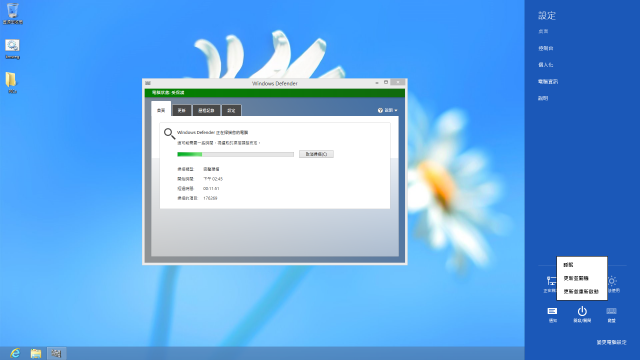Expand the help dropdown arrow in Defender
The height and width of the screenshot is (360, 640).
click(x=396, y=111)
